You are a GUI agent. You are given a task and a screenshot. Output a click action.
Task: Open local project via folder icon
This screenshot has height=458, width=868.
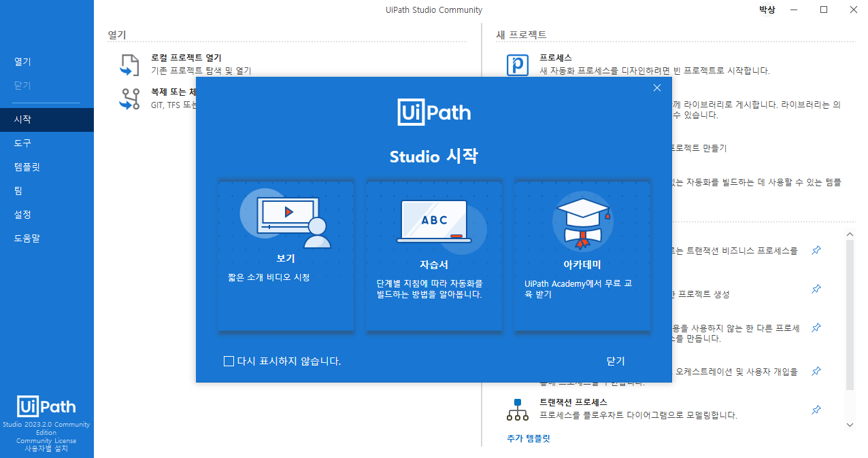(129, 64)
